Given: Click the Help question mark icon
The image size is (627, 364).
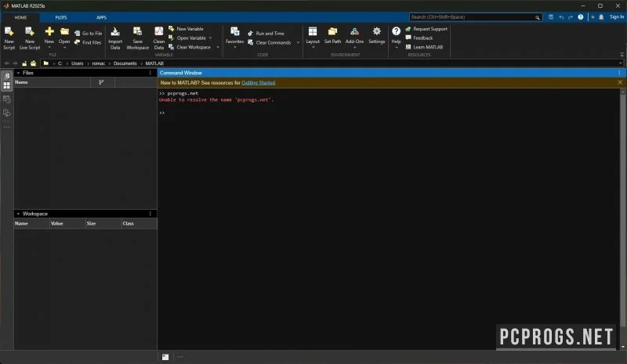Looking at the screenshot, I should pyautogui.click(x=396, y=31).
